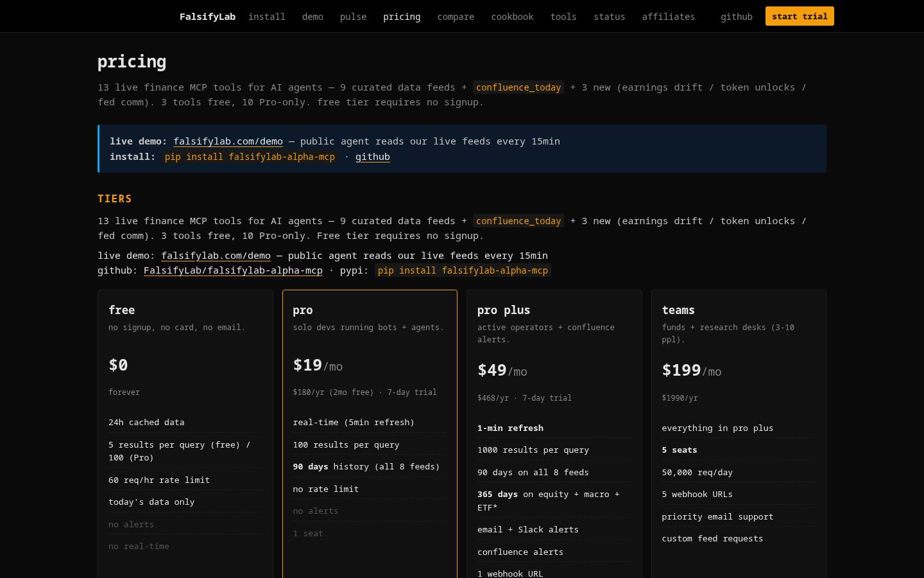Screen dimensions: 924x578
Task: Click '1 webhook URL' feature
Action: click(510, 574)
